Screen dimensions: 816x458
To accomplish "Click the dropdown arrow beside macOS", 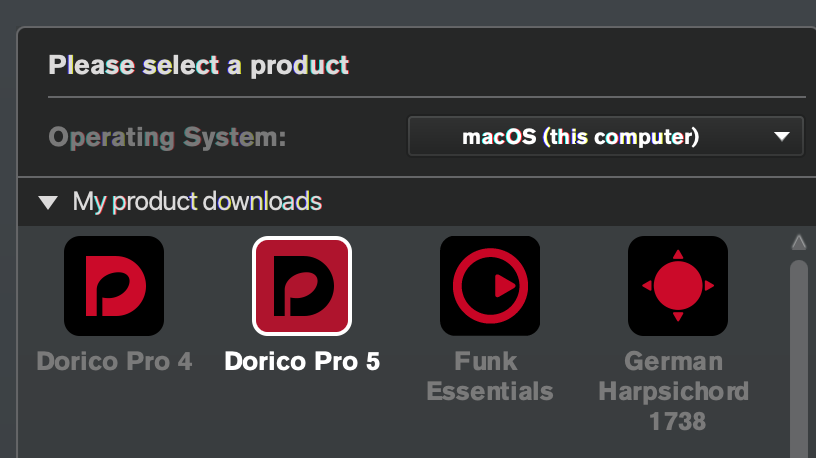I will pos(781,137).
